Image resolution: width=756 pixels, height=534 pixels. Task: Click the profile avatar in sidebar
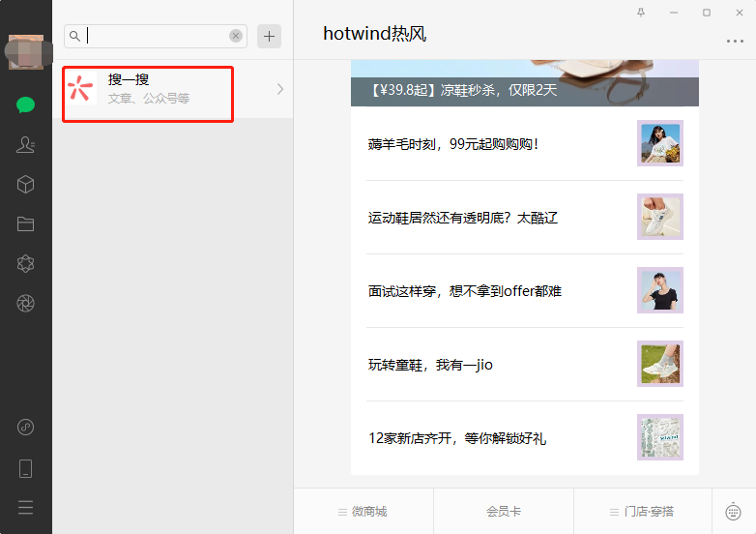26,52
